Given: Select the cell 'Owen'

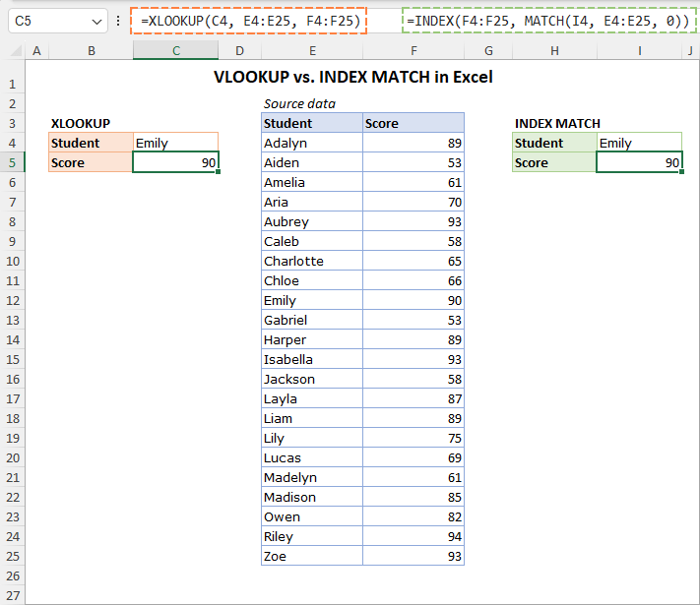Looking at the screenshot, I should [312, 516].
